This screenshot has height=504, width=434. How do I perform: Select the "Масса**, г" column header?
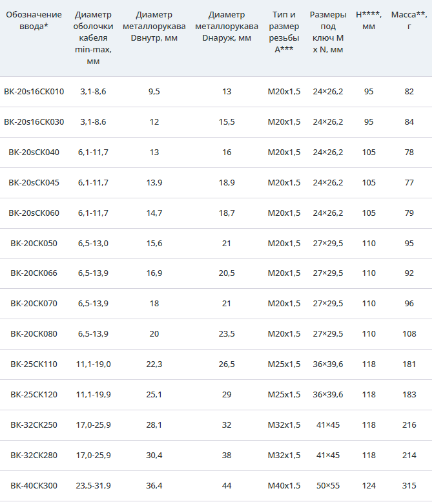pyautogui.click(x=409, y=20)
